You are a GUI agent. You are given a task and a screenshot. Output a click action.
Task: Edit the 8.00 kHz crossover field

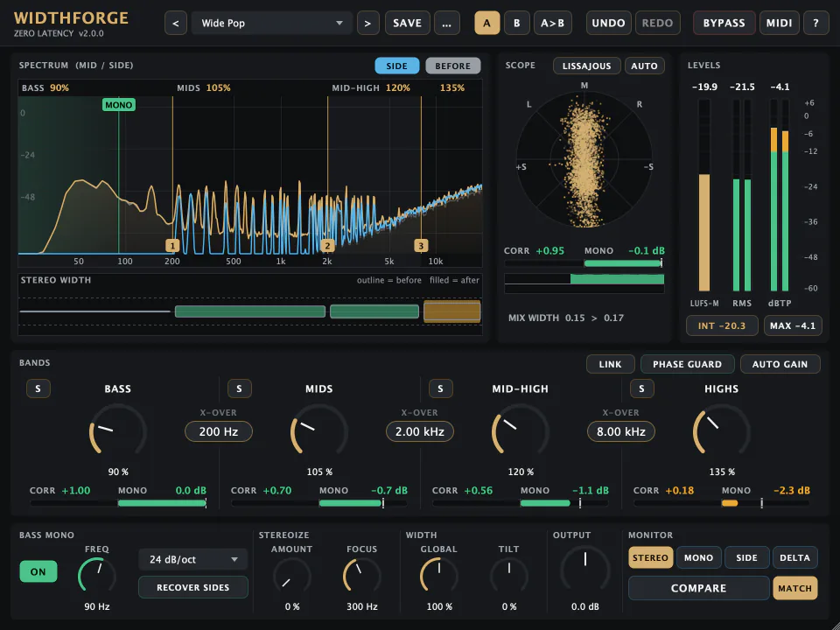point(621,431)
